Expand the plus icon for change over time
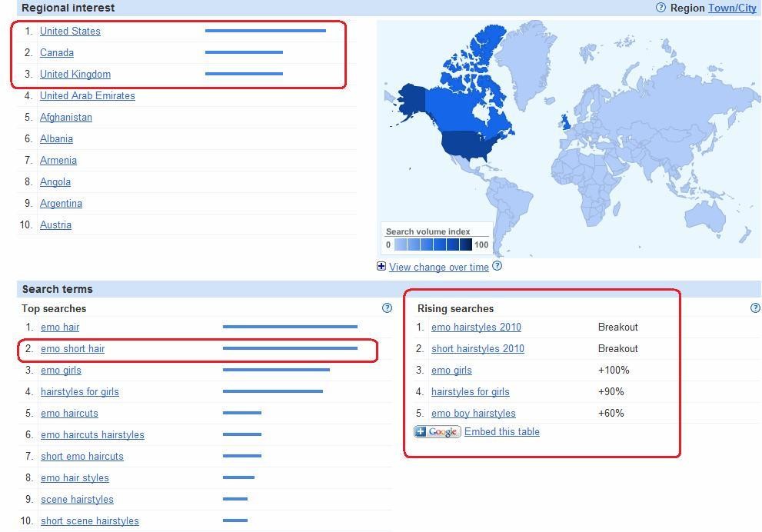 coord(381,266)
